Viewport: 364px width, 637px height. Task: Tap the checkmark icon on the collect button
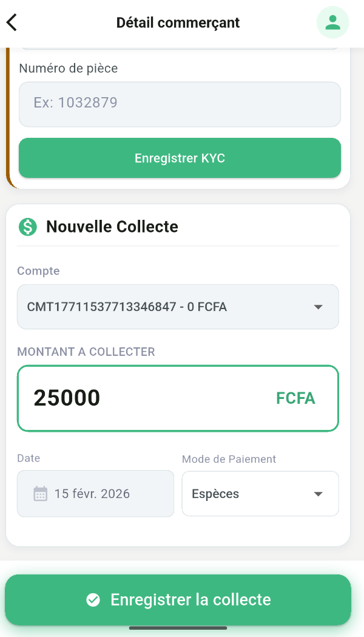[x=93, y=599]
